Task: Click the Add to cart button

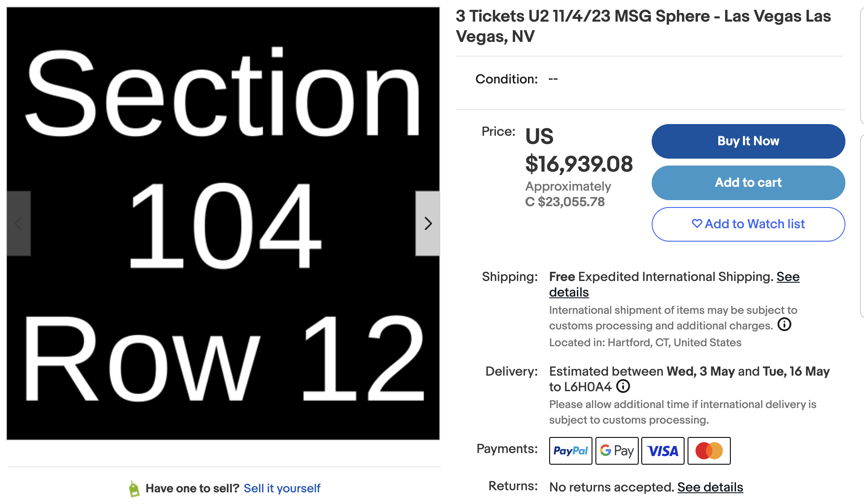Action: point(748,182)
